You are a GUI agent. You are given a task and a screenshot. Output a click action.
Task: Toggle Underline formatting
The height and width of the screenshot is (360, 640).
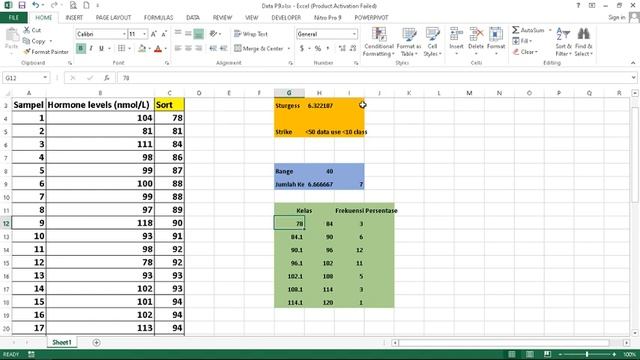point(101,49)
